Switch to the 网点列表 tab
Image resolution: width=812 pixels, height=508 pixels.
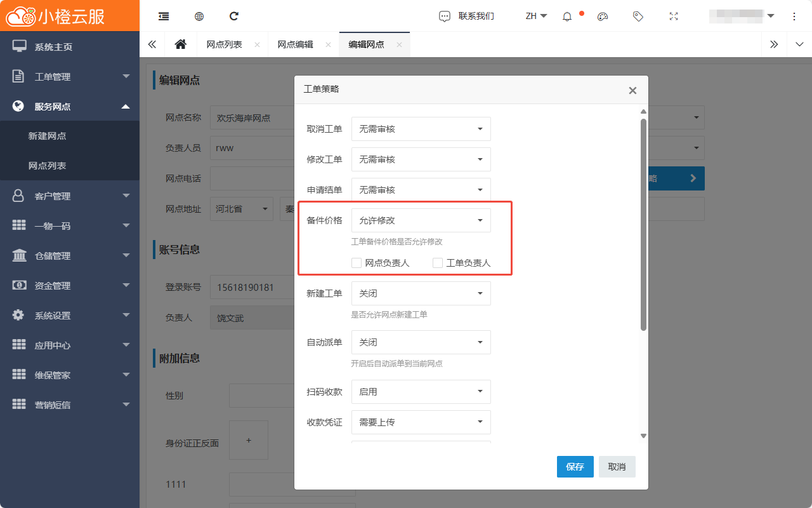click(x=224, y=45)
